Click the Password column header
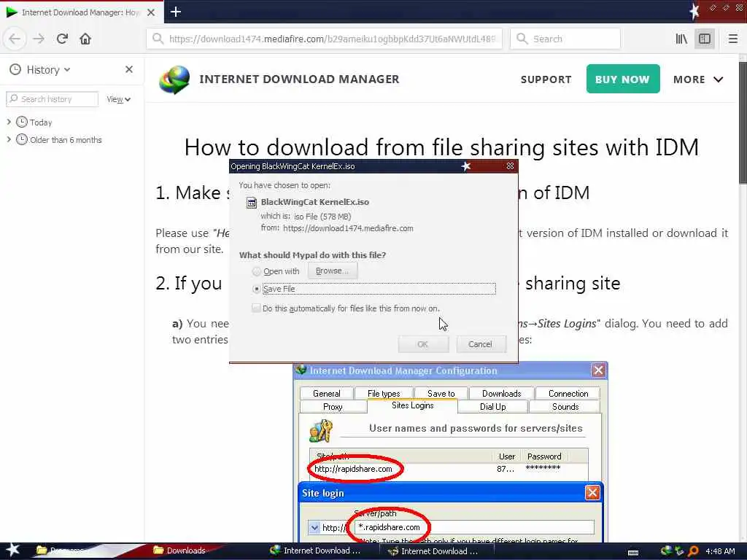This screenshot has width=747, height=560. [544, 456]
